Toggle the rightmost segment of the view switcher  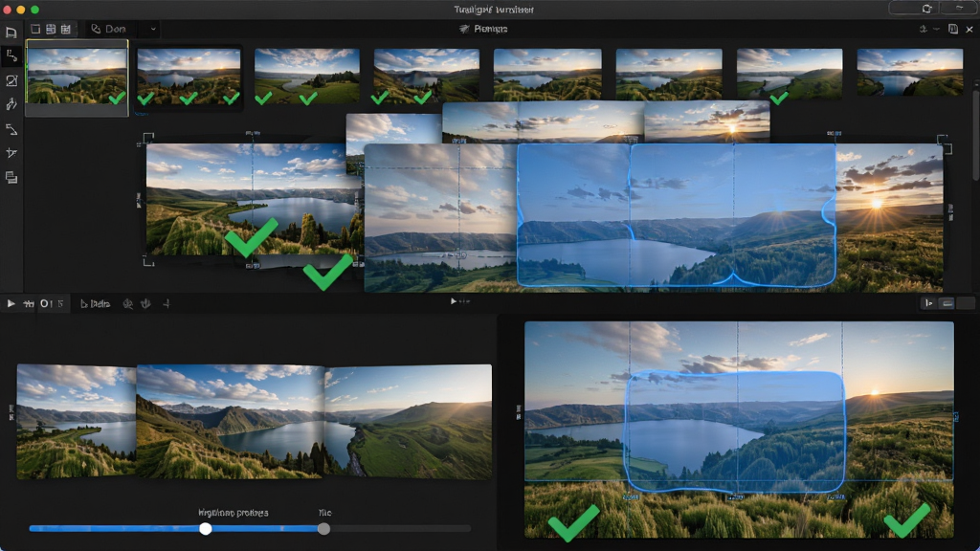[x=966, y=303]
